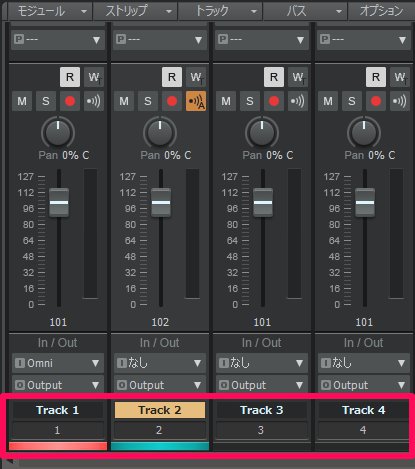The image size is (415, 469).
Task: Toggle input echo on Track 2
Action: coord(196,101)
